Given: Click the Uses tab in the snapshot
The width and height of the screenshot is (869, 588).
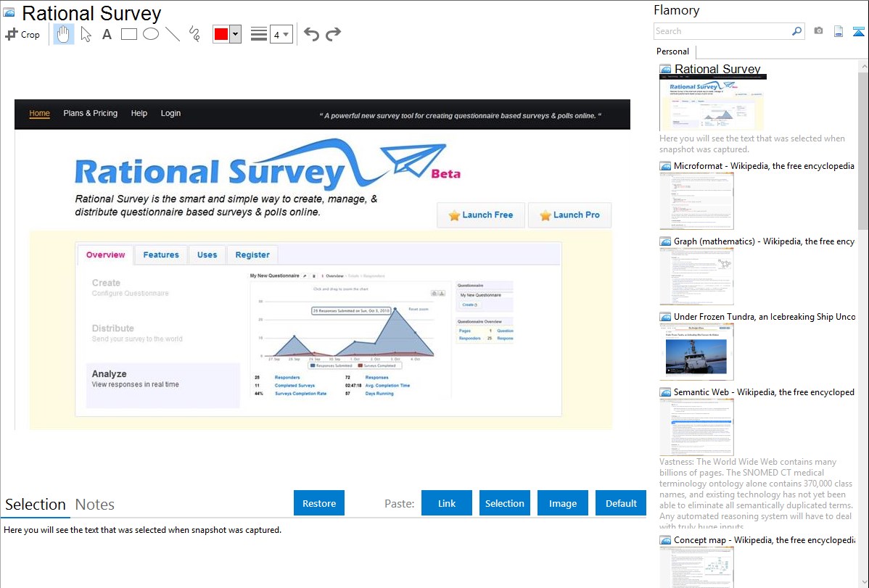Looking at the screenshot, I should click(207, 255).
